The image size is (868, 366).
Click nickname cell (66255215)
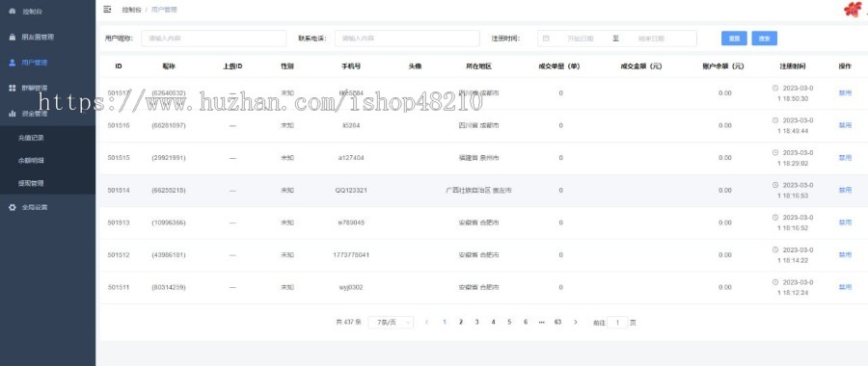coord(168,190)
